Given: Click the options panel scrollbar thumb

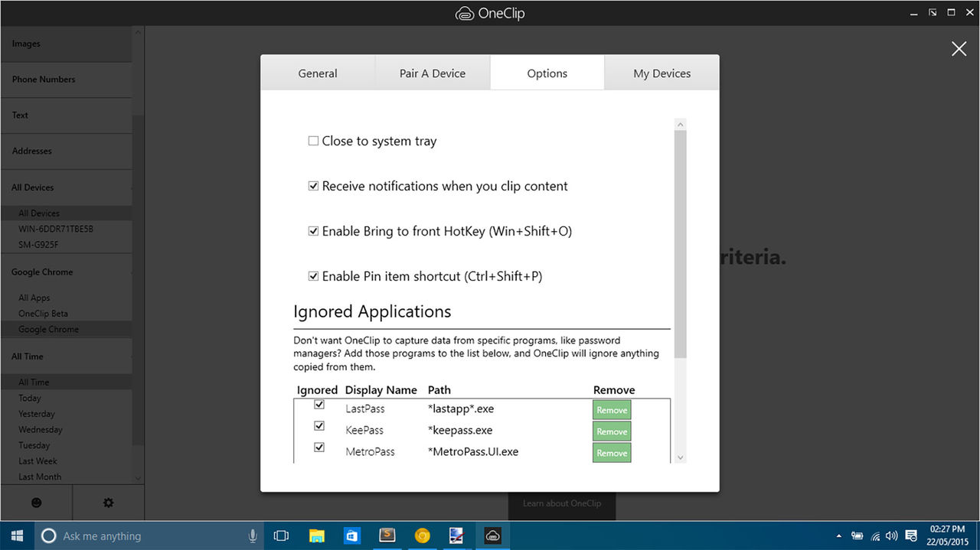Looking at the screenshot, I should [681, 244].
